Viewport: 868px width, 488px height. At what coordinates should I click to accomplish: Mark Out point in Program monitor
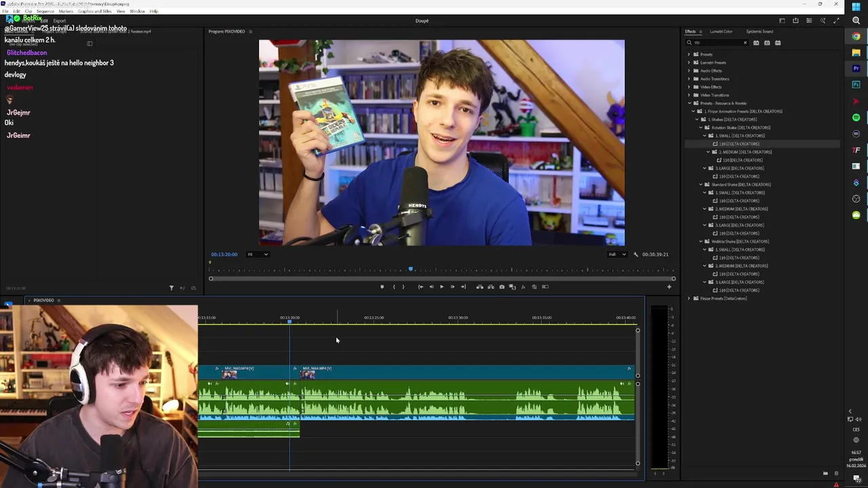[403, 287]
